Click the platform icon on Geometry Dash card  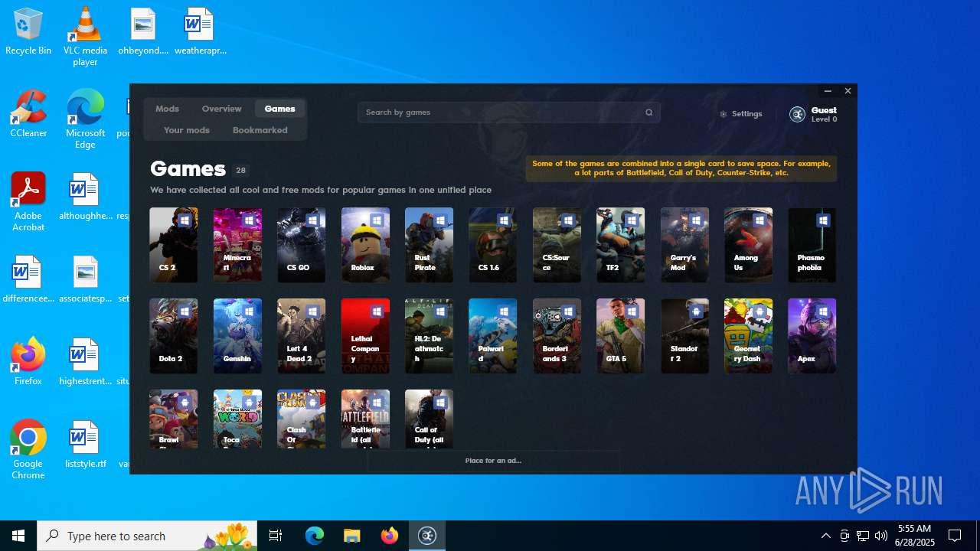point(759,311)
